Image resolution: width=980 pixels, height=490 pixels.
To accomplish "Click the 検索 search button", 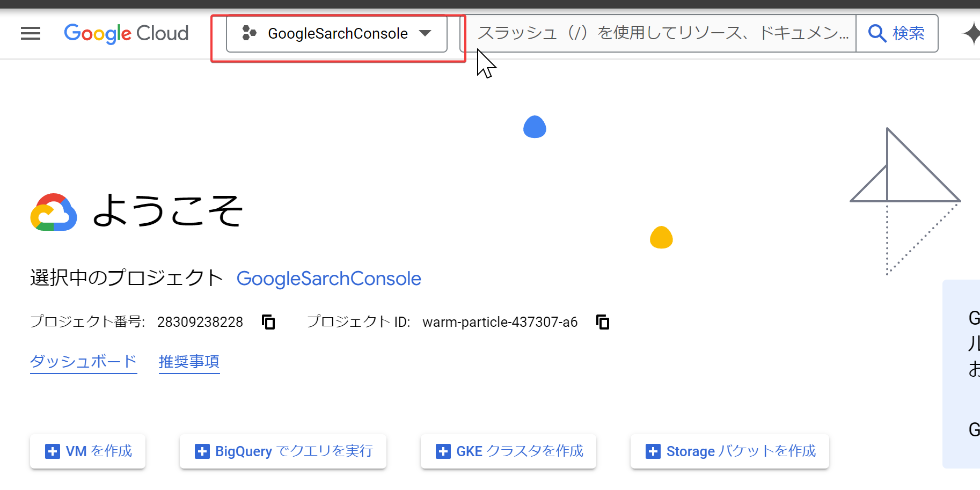I will tap(897, 33).
